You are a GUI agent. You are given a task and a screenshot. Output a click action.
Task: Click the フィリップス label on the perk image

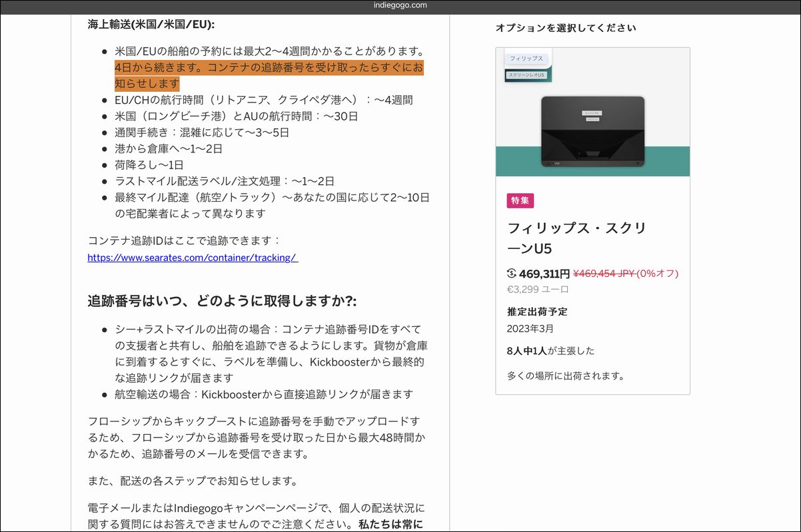(526, 59)
